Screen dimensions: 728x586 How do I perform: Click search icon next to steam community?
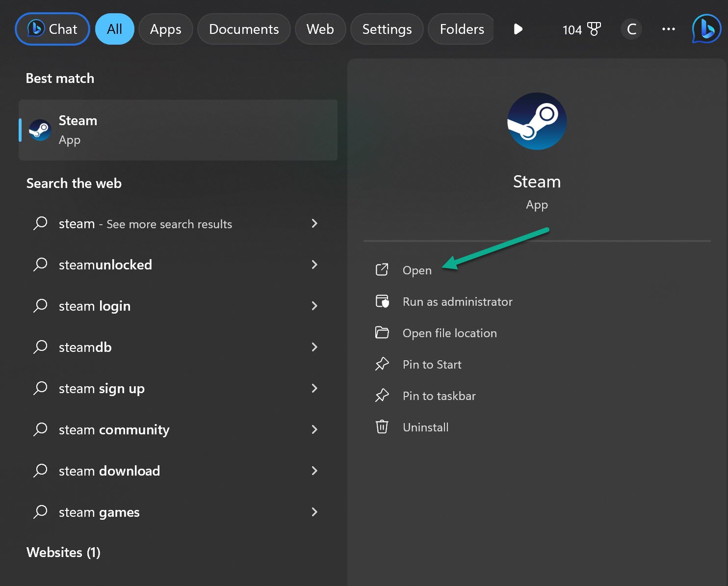click(40, 429)
